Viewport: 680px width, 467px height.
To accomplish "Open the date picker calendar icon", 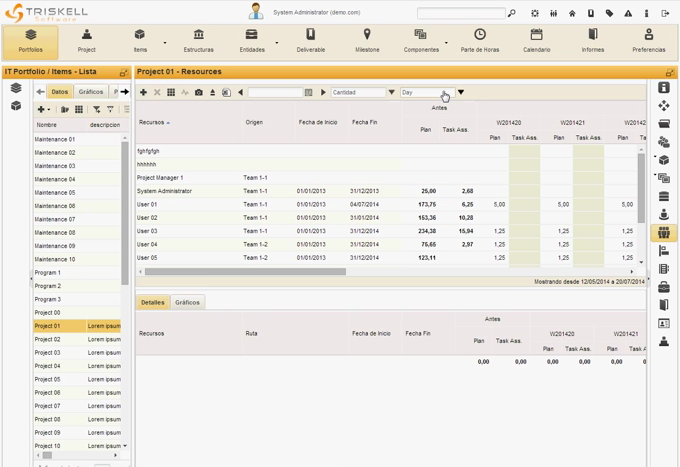I will (x=309, y=92).
